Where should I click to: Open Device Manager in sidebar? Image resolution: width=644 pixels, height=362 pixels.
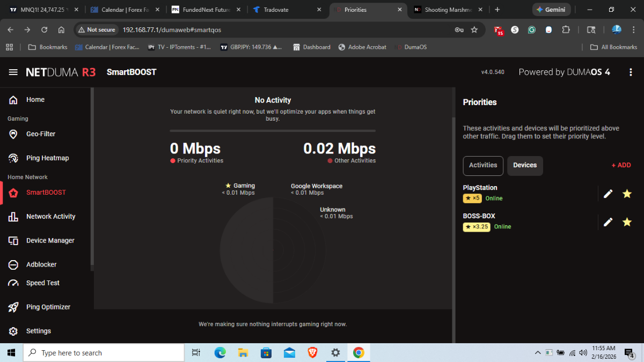pos(50,241)
